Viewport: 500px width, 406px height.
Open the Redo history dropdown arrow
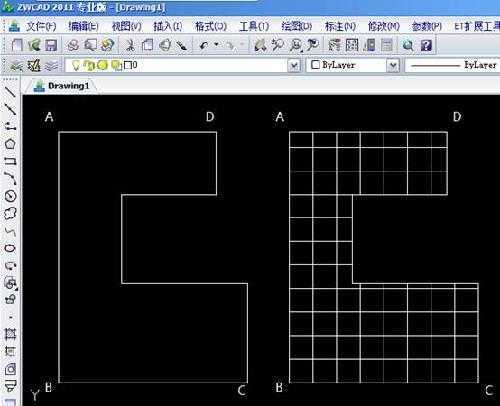242,44
